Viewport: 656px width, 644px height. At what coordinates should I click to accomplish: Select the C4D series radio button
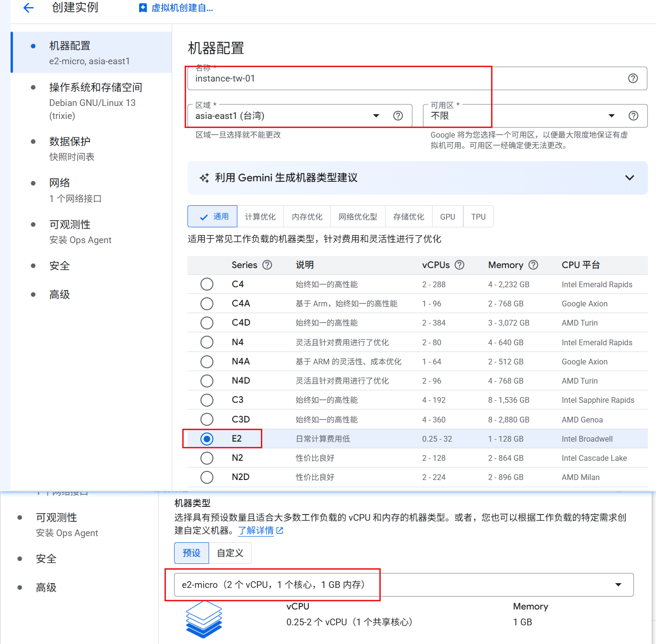[207, 323]
